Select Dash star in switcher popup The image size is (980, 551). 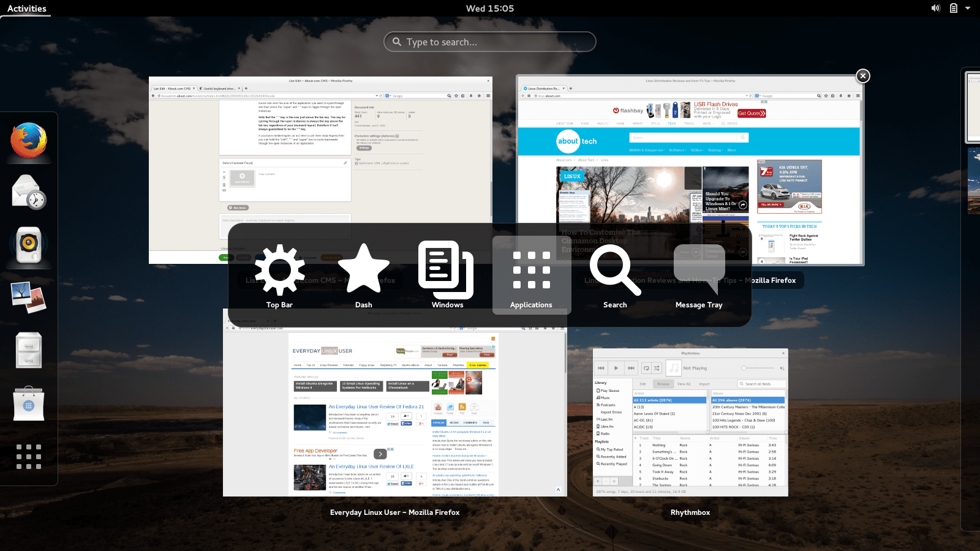click(x=364, y=275)
